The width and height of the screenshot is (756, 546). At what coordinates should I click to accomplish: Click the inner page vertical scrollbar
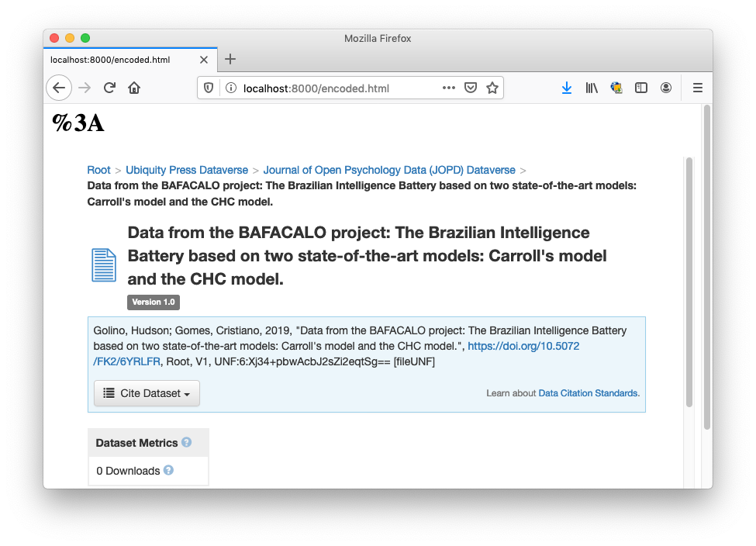pyautogui.click(x=689, y=282)
